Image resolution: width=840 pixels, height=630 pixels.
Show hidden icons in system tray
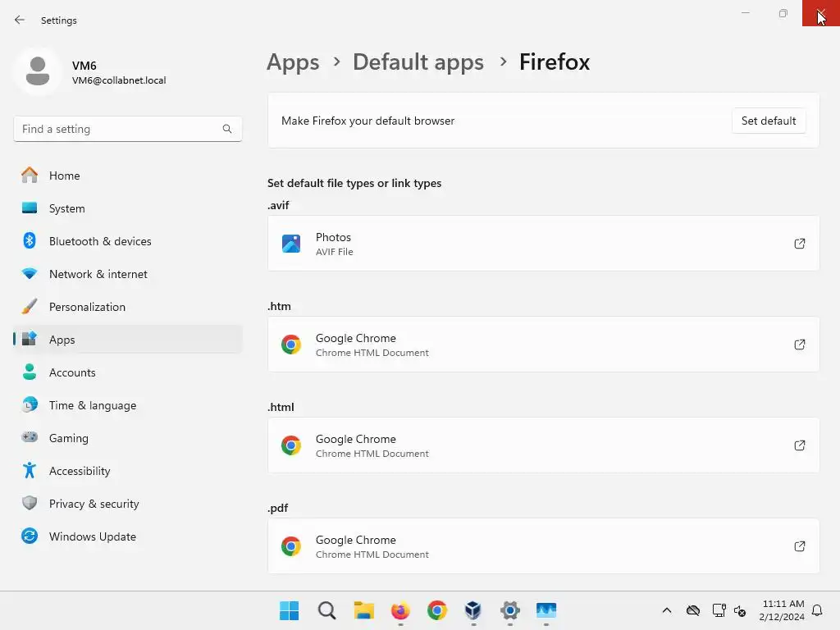667,610
